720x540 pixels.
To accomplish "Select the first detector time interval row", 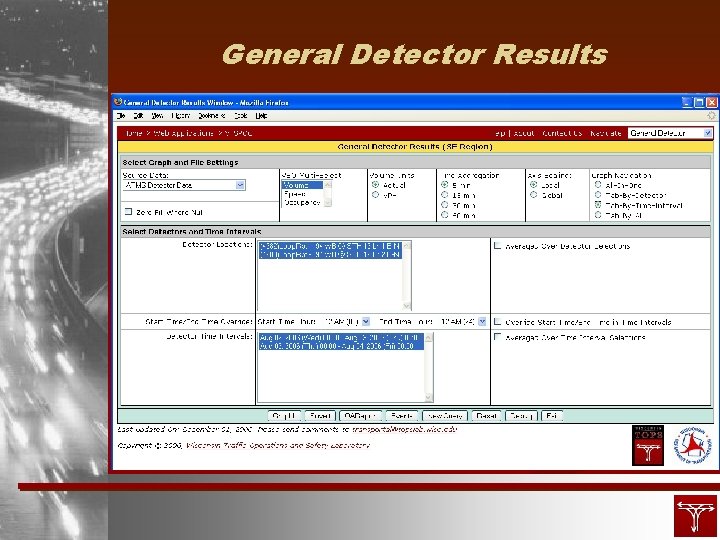I will pos(341,338).
